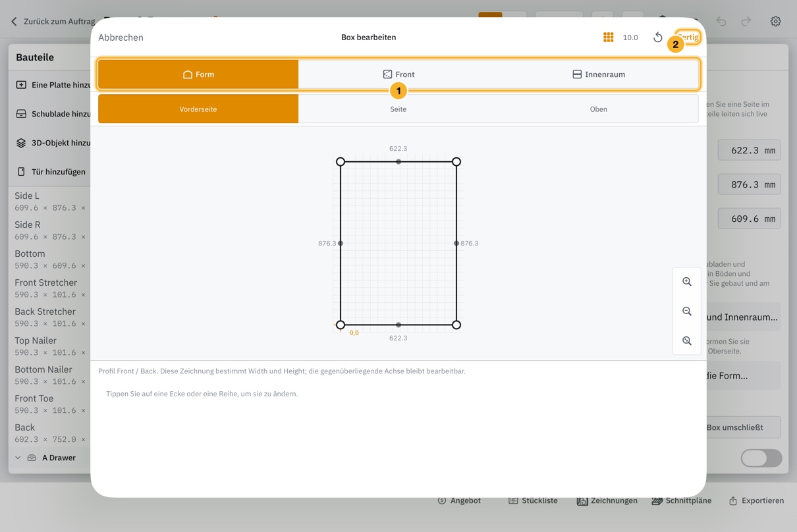Select the top-right corner handle
The height and width of the screenshot is (532, 797).
click(x=456, y=161)
